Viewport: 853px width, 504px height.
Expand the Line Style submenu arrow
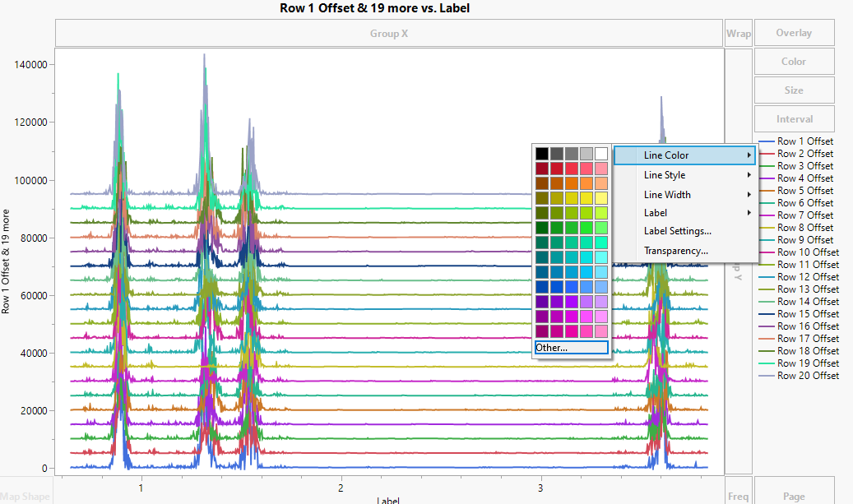(x=749, y=175)
